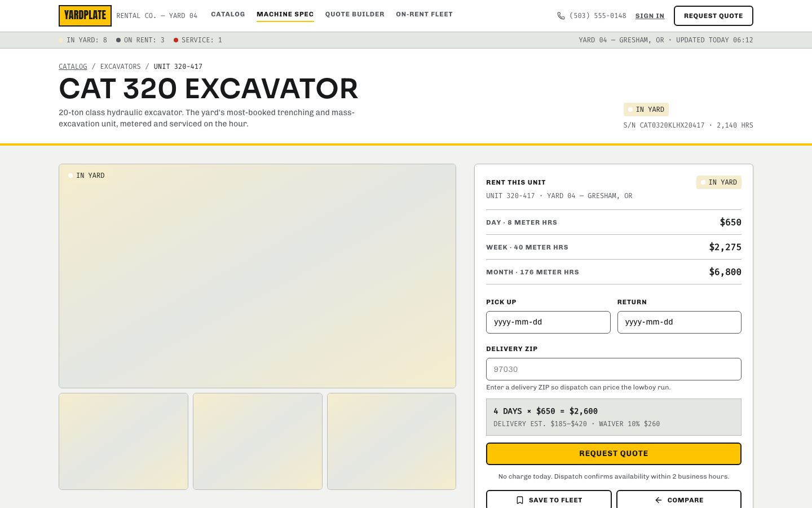Click the 'SERVICE: 1' status entry

[x=198, y=40]
